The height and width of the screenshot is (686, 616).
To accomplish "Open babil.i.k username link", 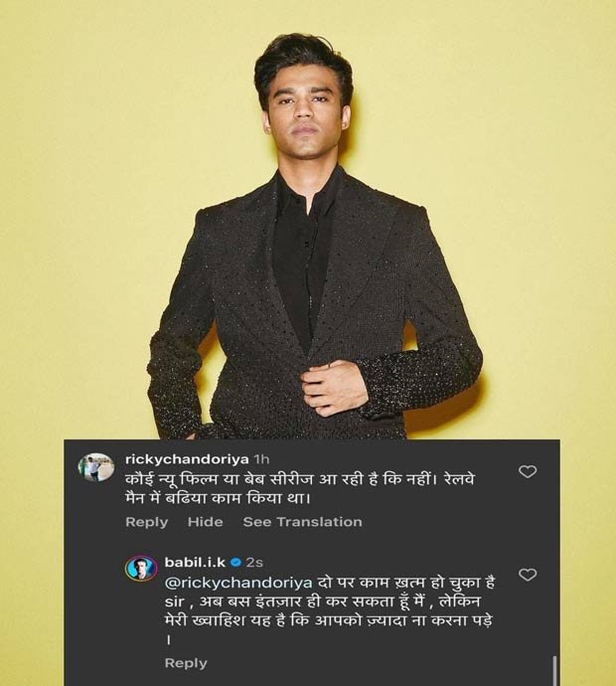I will pyautogui.click(x=195, y=562).
